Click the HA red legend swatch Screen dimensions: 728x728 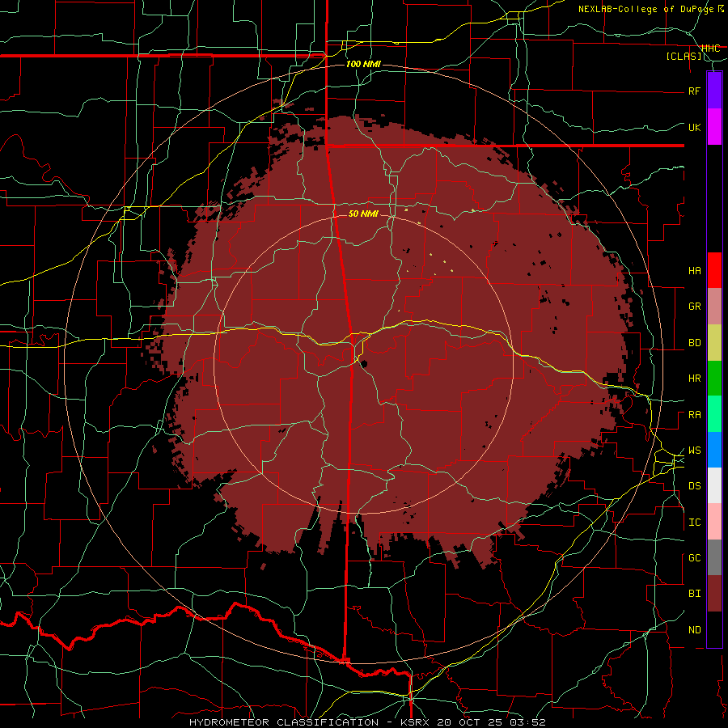coord(714,270)
